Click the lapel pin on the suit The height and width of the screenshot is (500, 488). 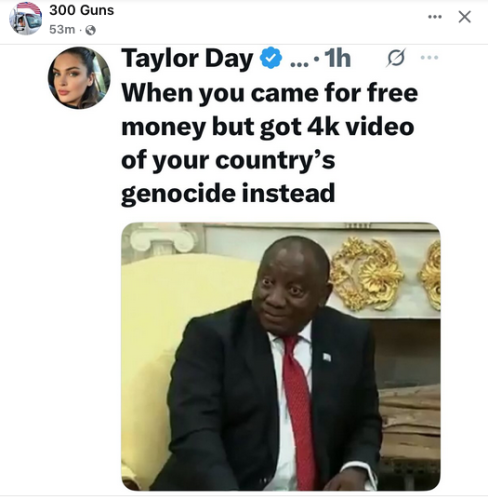pyautogui.click(x=327, y=357)
